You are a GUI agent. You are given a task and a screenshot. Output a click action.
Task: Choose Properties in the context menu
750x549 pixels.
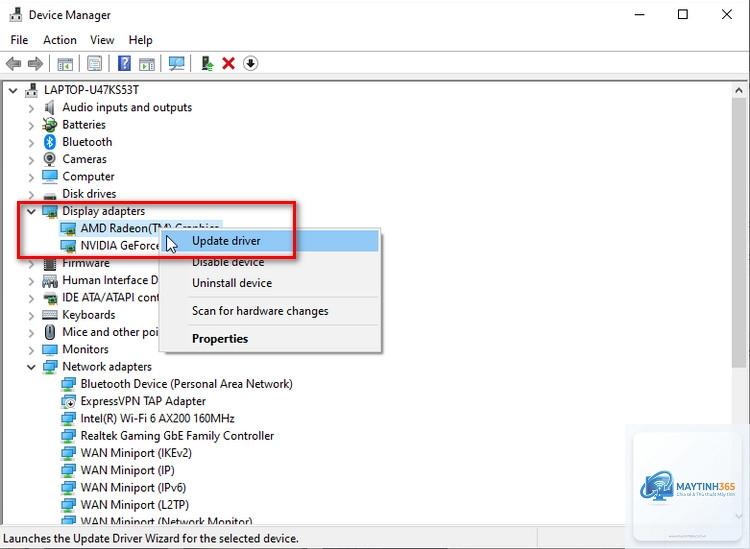point(270,339)
